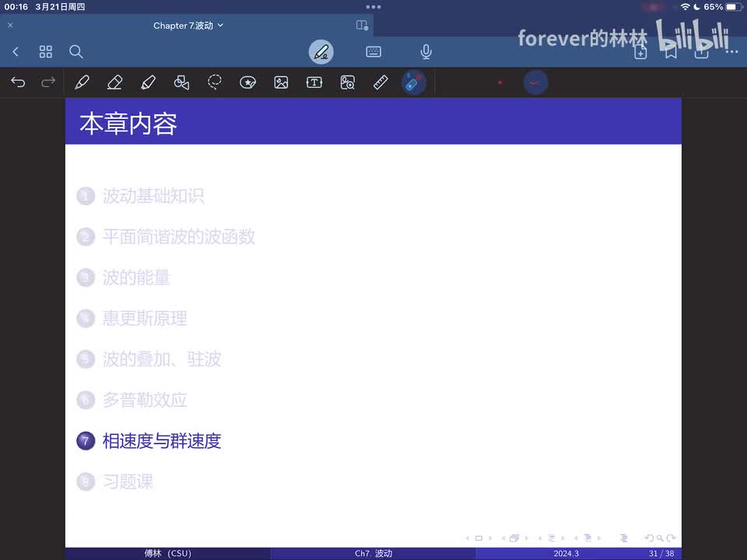Open the more options ellipsis
Viewport: 747px width, 560px height.
coord(731,52)
